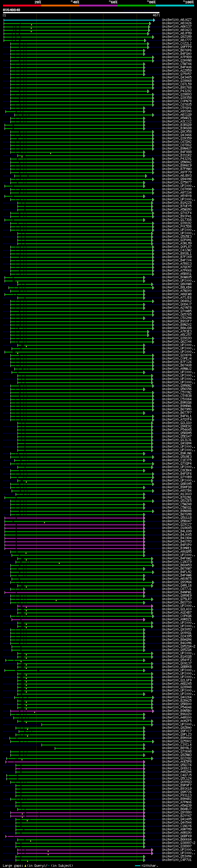
Task: Open hit UniRef100_B6T6P6
Action: [177, 50]
